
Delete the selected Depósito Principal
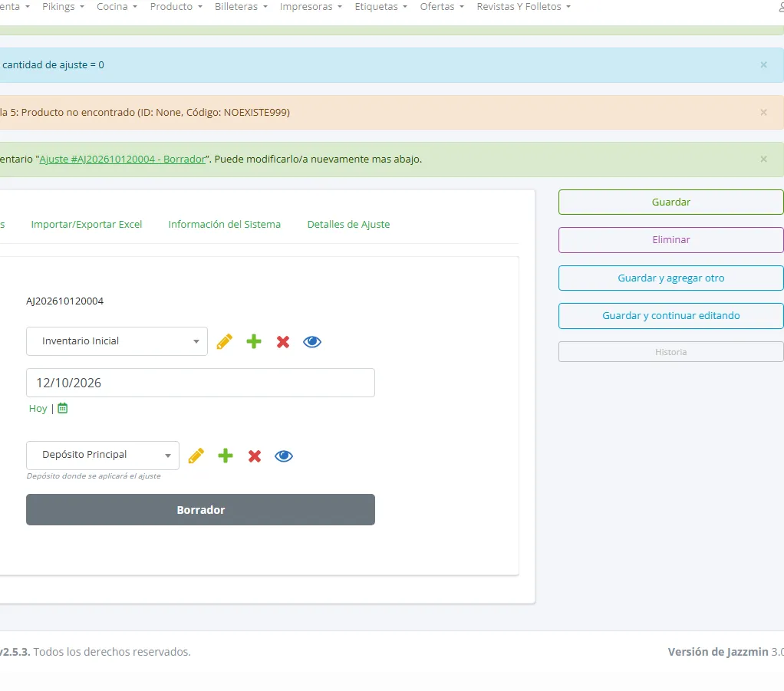point(255,456)
